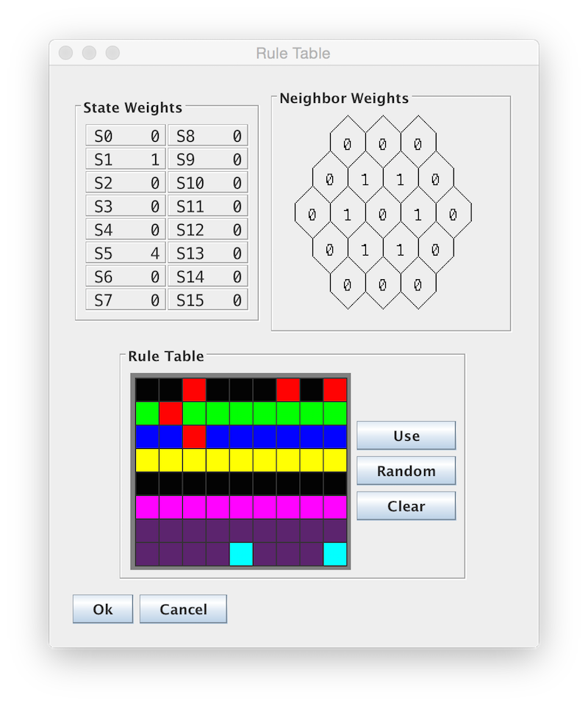Click the center hexagon neighbor weight
The height and width of the screenshot is (706, 588).
click(x=382, y=215)
